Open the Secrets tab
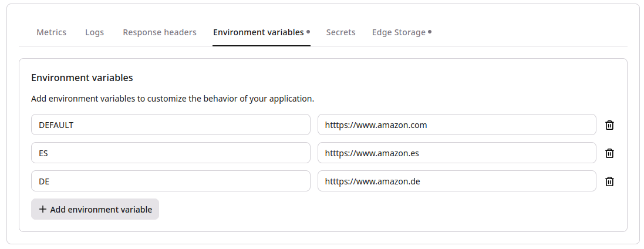The height and width of the screenshot is (249, 644). [340, 32]
